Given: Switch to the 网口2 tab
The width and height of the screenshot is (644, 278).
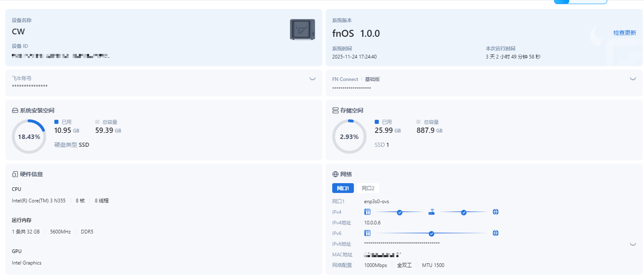Looking at the screenshot, I should click(368, 188).
